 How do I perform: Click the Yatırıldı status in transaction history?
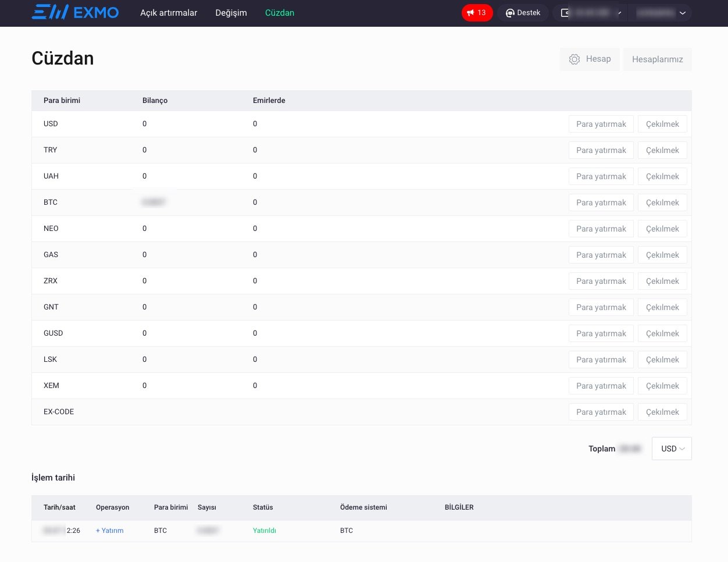click(265, 531)
